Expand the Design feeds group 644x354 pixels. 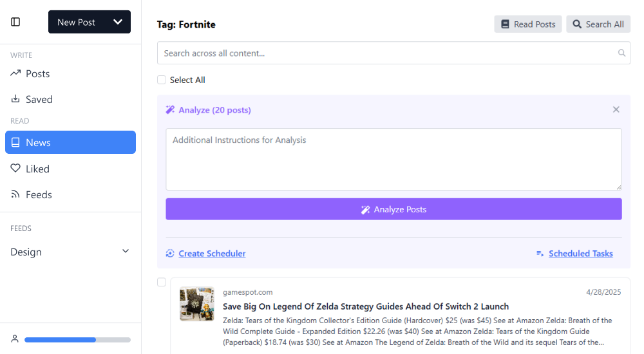click(x=126, y=252)
